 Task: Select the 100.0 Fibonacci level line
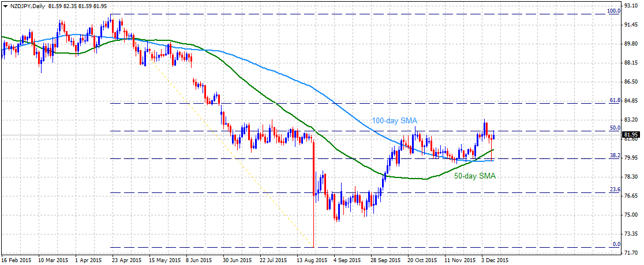click(360, 13)
